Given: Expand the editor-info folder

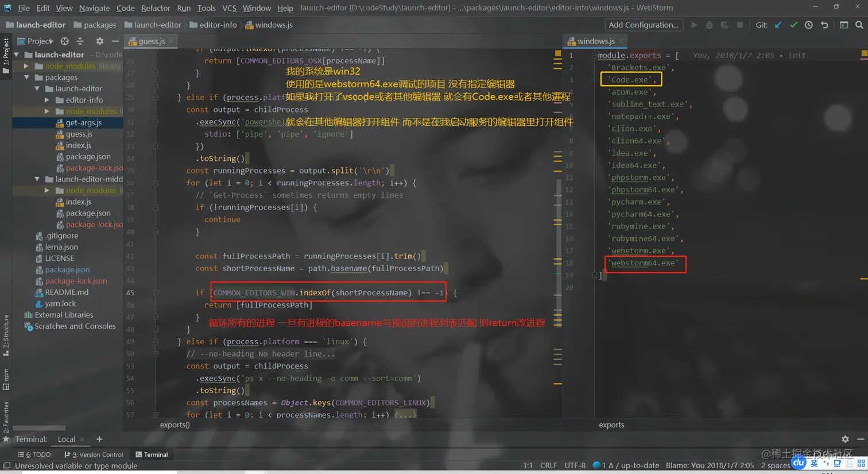Looking at the screenshot, I should (x=47, y=100).
